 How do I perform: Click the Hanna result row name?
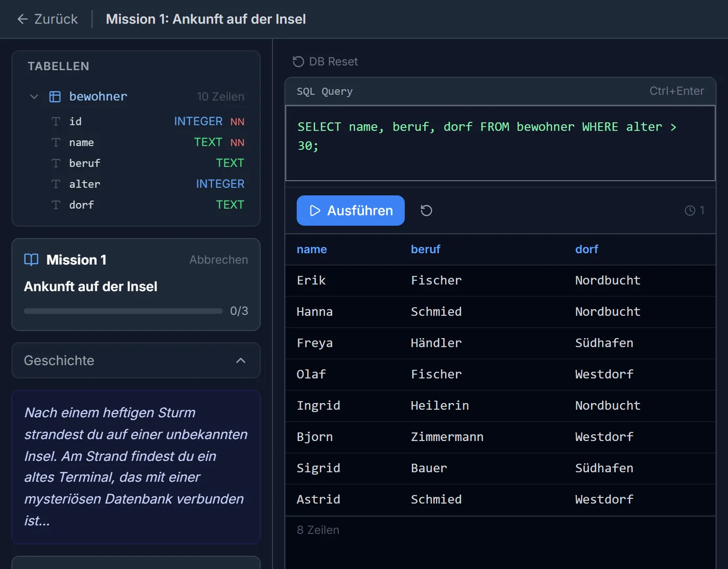315,312
